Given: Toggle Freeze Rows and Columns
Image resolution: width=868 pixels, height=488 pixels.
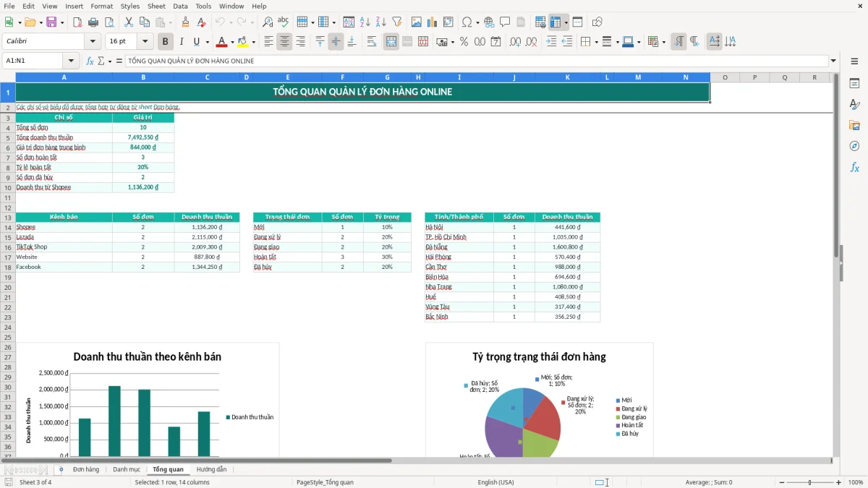Looking at the screenshot, I should (556, 22).
